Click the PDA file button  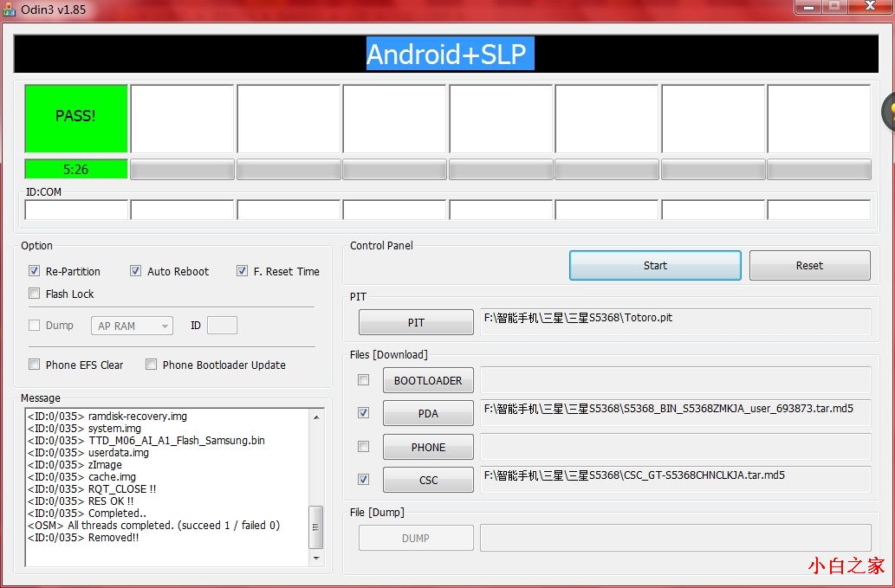pos(428,413)
